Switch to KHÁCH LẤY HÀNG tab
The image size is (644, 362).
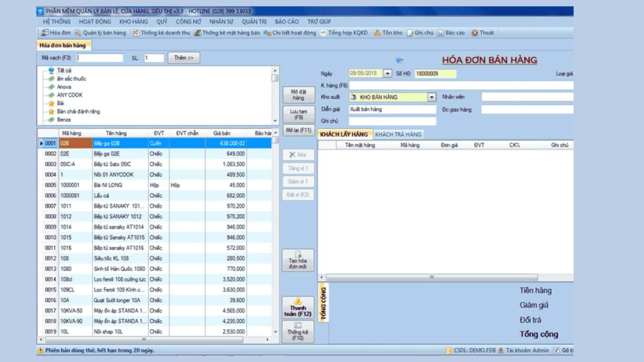(345, 134)
